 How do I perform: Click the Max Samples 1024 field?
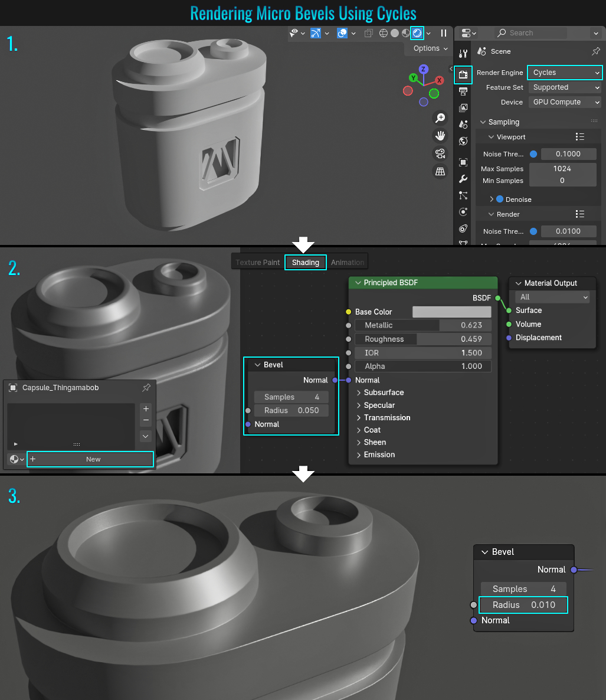[x=563, y=169]
